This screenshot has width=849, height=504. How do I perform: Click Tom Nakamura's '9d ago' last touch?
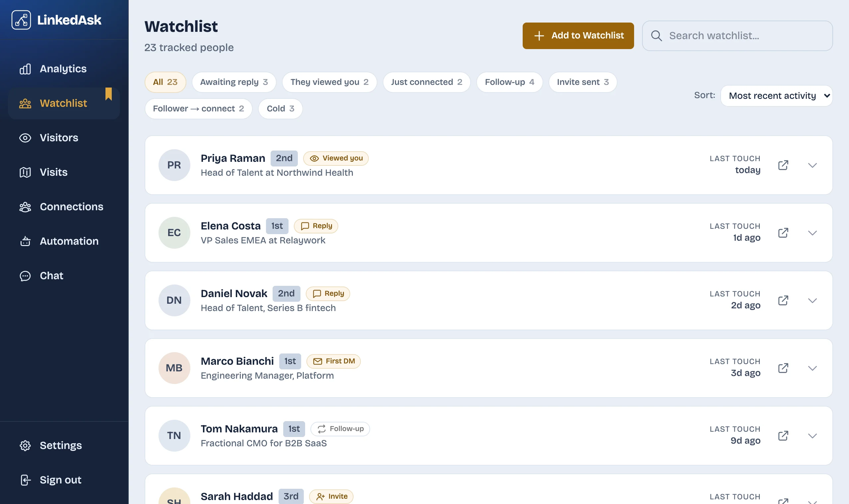pos(746,440)
